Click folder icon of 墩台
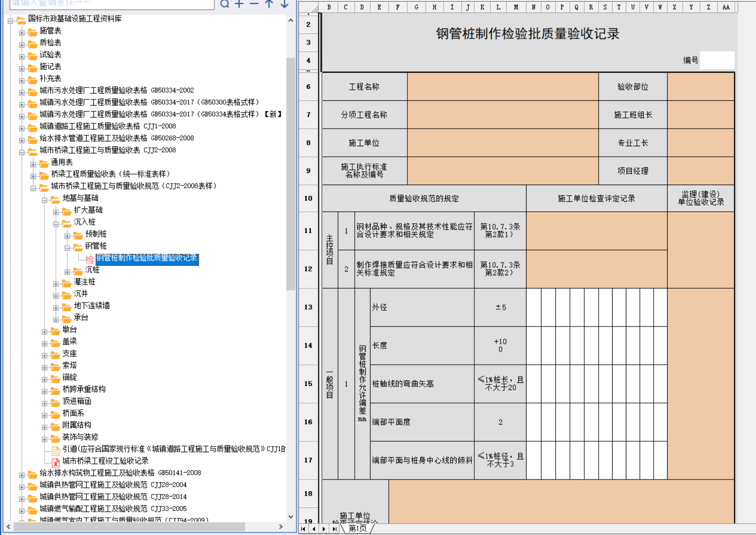Viewport: 756px width, 535px height. click(55, 331)
